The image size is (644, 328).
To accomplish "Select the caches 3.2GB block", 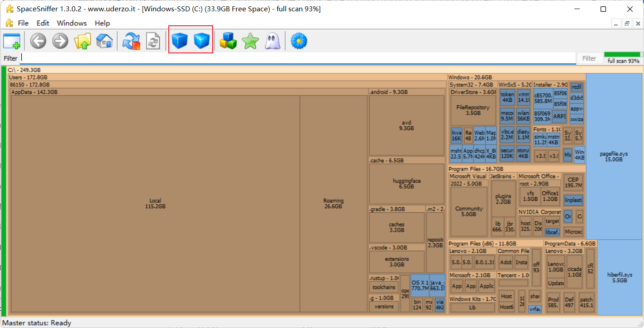I will (x=397, y=227).
